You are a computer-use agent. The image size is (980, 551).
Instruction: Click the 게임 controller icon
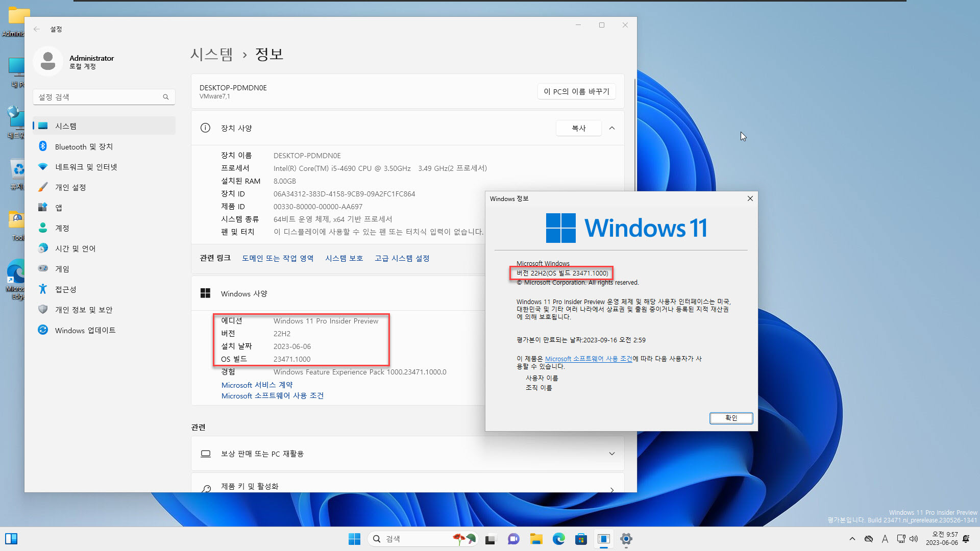pyautogui.click(x=43, y=268)
